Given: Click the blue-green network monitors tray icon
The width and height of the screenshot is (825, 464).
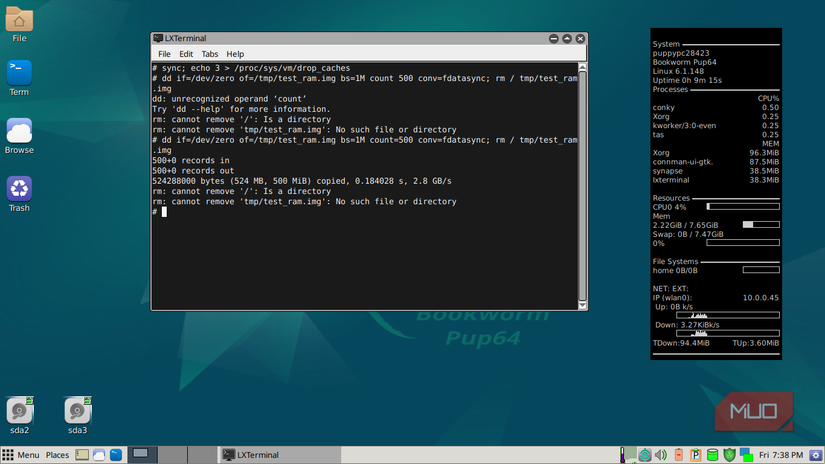Looking at the screenshot, I should pyautogui.click(x=746, y=455).
